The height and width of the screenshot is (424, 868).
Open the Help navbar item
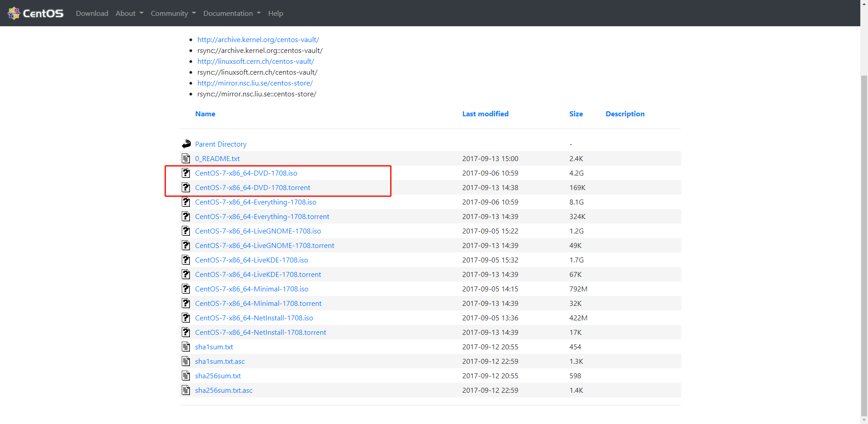(x=275, y=13)
